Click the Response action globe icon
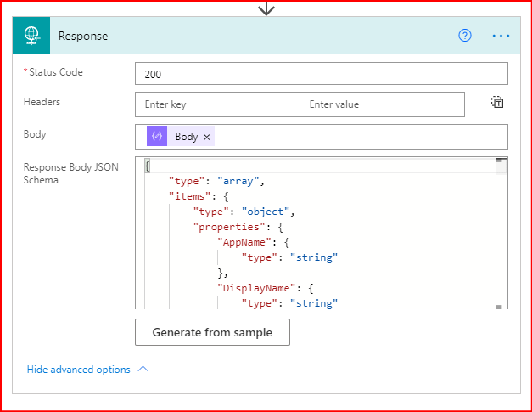Screen dimensions: 532x412 click(x=31, y=36)
